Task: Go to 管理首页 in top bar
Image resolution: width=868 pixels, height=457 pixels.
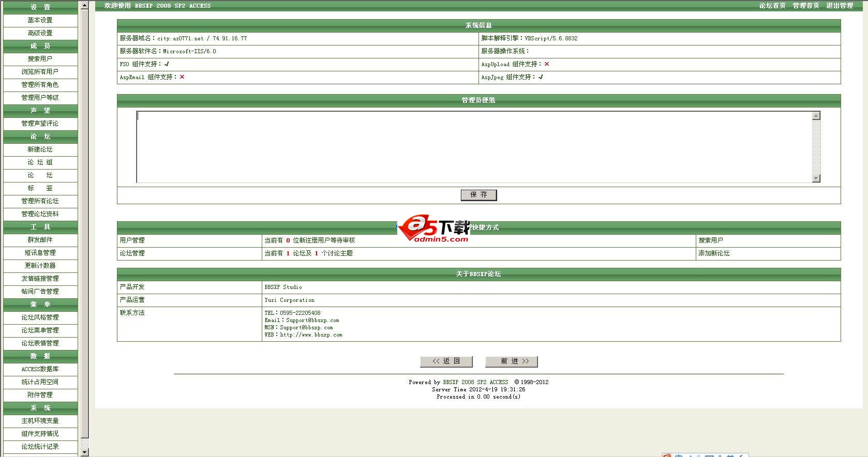Action: point(806,6)
